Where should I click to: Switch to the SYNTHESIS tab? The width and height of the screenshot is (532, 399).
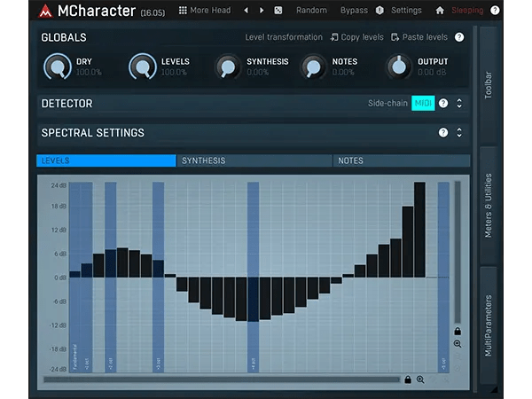pyautogui.click(x=254, y=160)
